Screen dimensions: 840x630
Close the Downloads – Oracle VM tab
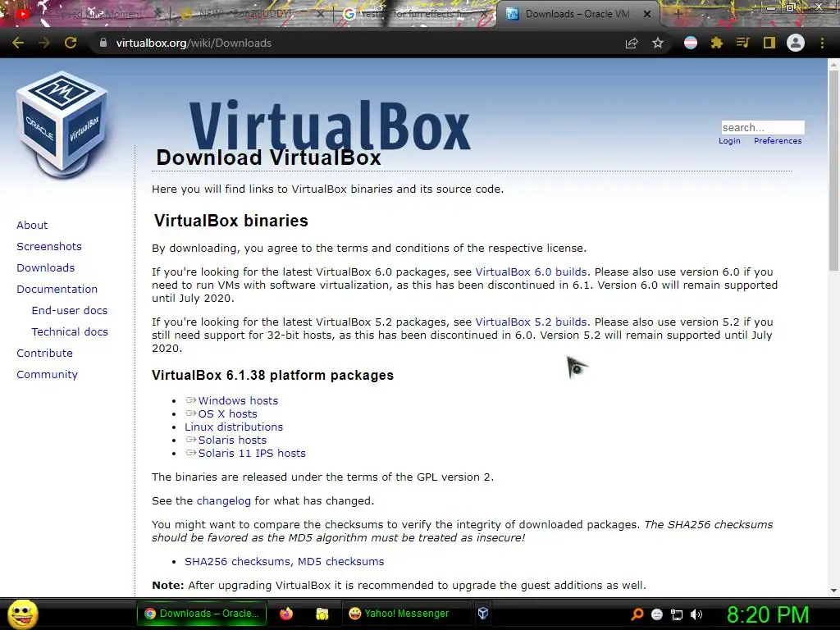[x=647, y=14]
